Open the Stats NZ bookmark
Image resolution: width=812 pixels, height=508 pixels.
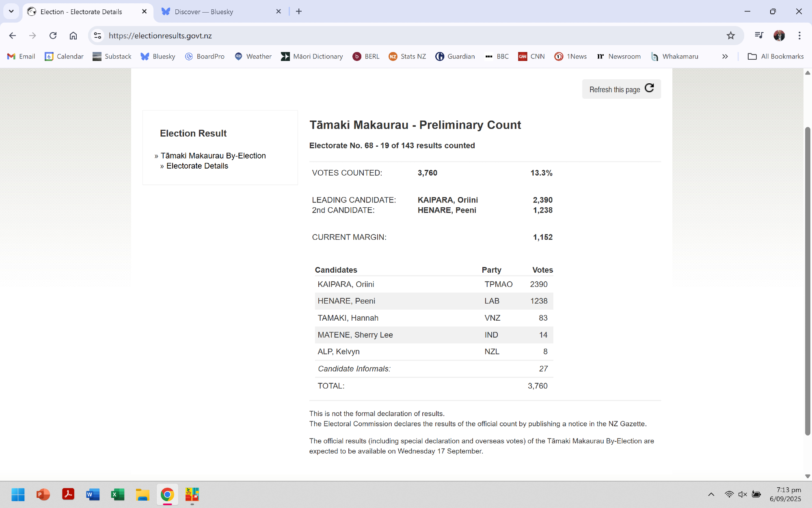tap(407, 56)
